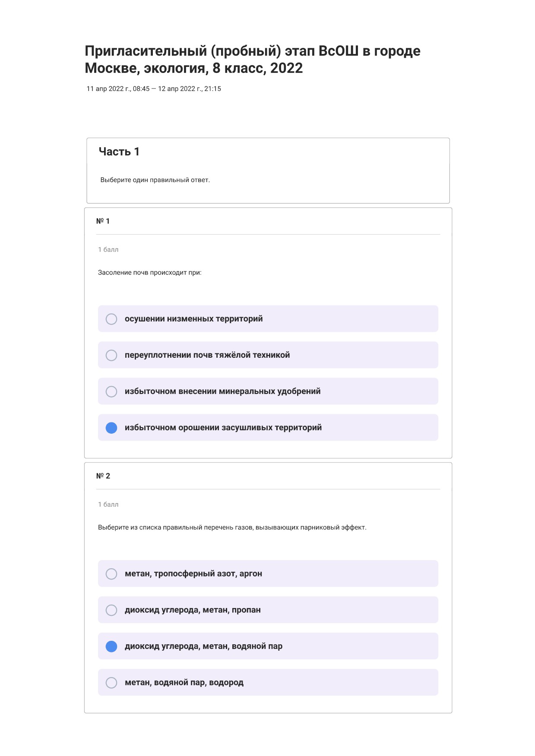This screenshot has width=535, height=756.
Task: Select radio for осушении низменных территорий
Action: coord(111,319)
